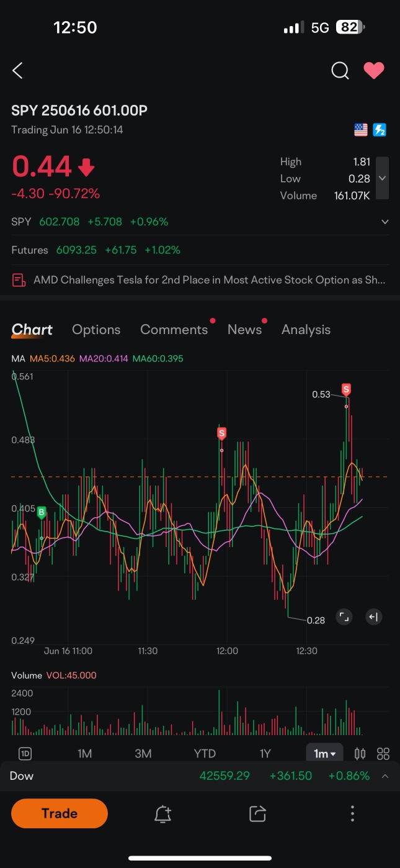Share this quote with share icon

[257, 813]
